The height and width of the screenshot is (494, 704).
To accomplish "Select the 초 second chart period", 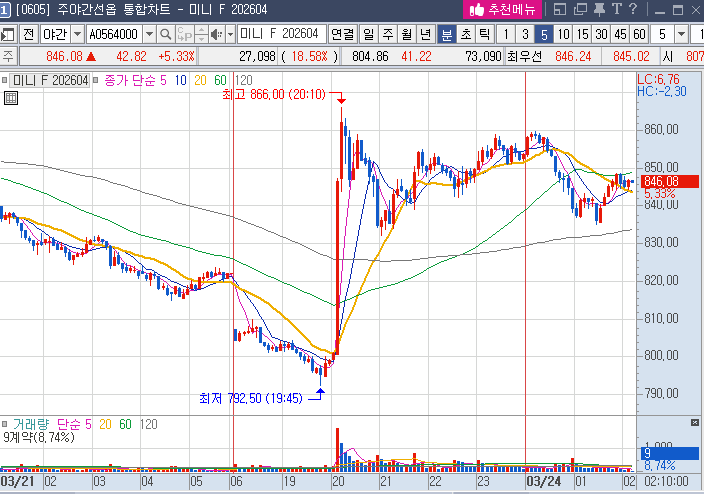I will click(x=466, y=34).
